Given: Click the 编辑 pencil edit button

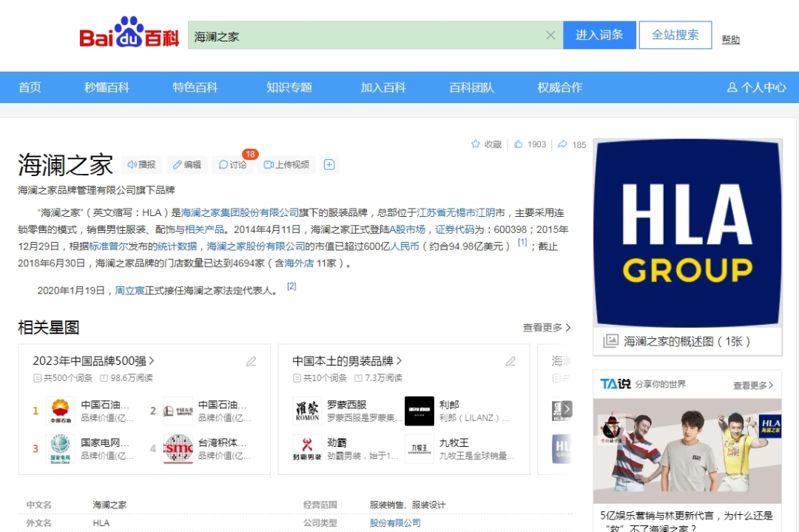Looking at the screenshot, I should coord(187,164).
